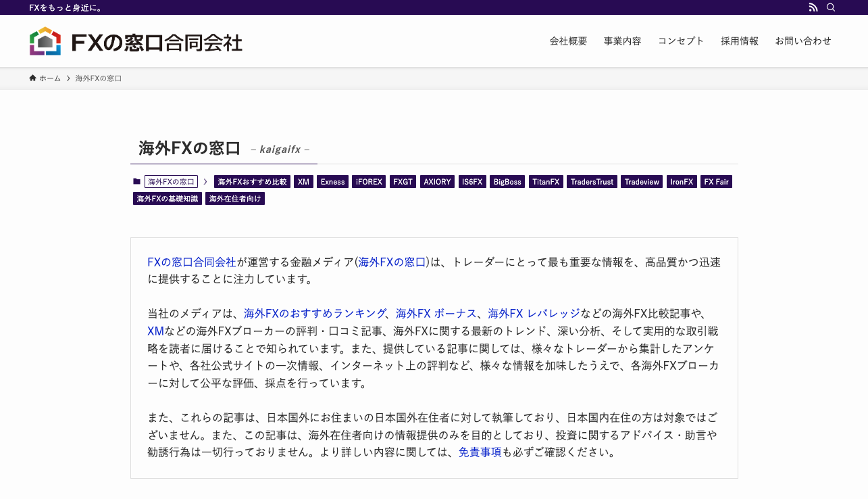868x499 pixels.
Task: Click お問い合わせ in the header
Action: 803,41
